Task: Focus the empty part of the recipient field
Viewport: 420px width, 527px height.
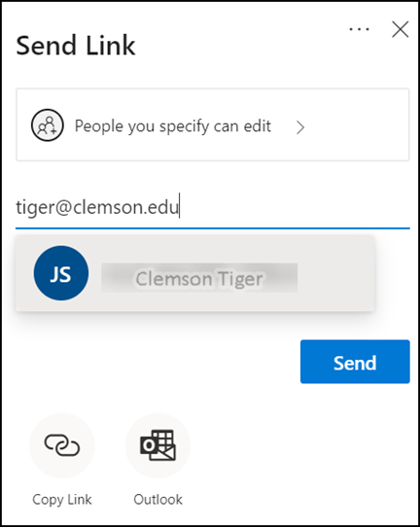Action: tap(296, 207)
